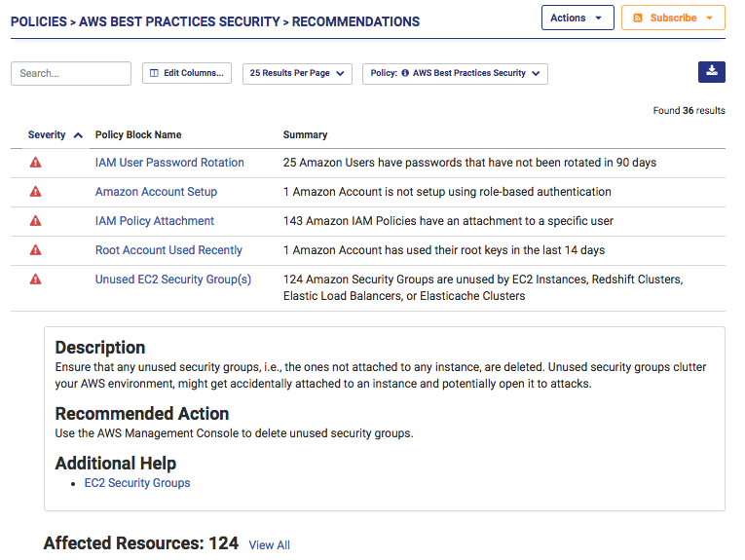The width and height of the screenshot is (745, 560).
Task: Click Summary column header
Action: point(305,135)
